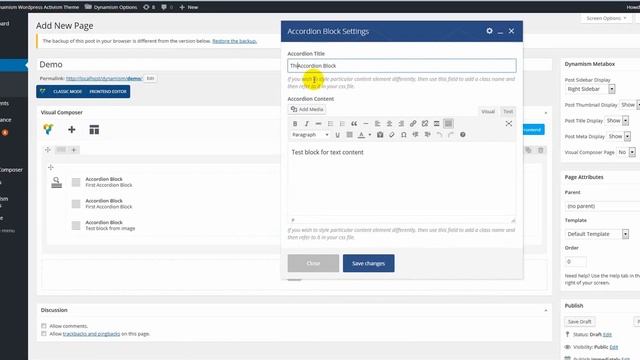Image resolution: width=640 pixels, height=360 pixels.
Task: Open the Visual Composer templates icon
Action: pyautogui.click(x=94, y=129)
